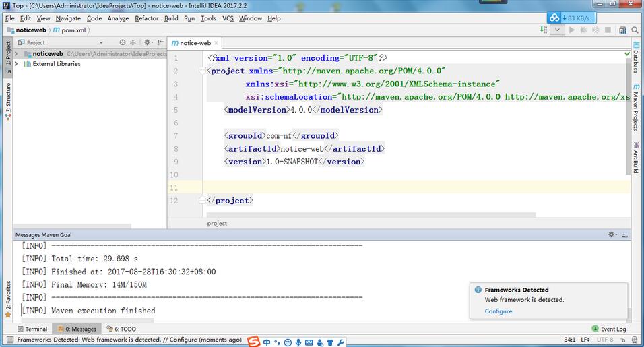Open the Refactor menu

click(x=147, y=18)
